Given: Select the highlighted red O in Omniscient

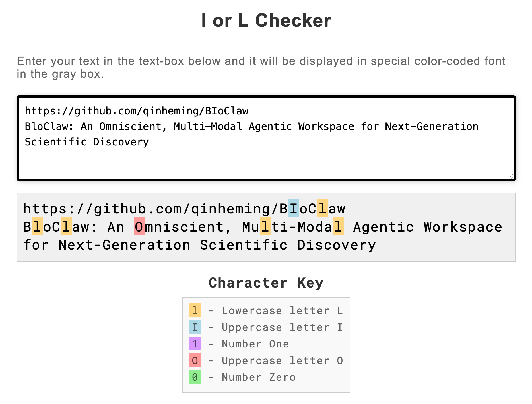Looking at the screenshot, I should (140, 227).
